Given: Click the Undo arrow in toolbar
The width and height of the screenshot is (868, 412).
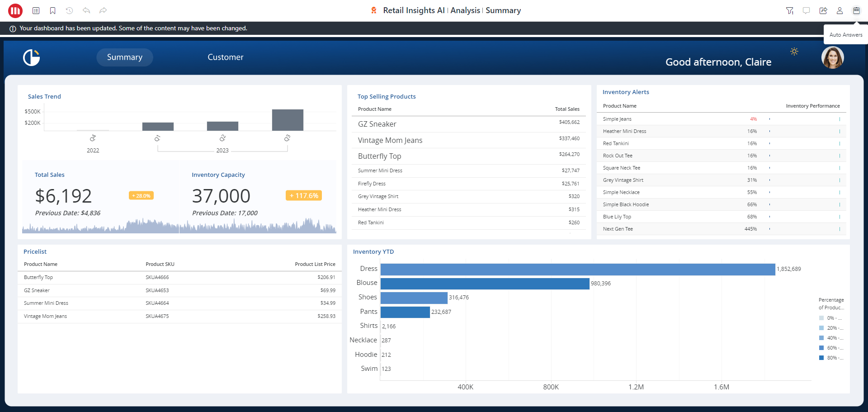Looking at the screenshot, I should click(x=86, y=10).
